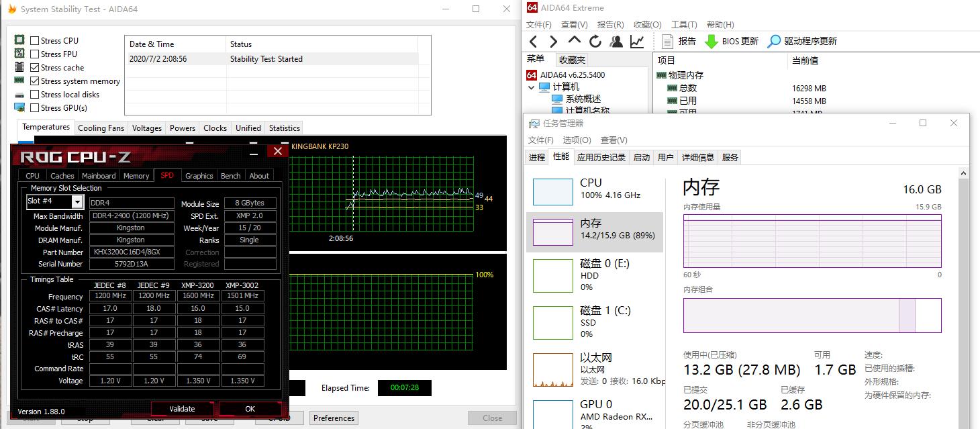
Task: Click the green BIOS update icon
Action: (x=712, y=41)
